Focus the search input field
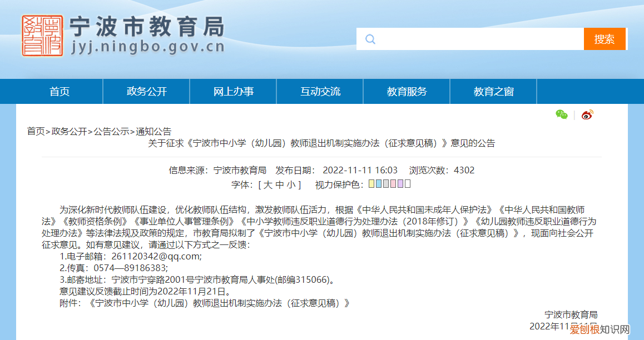Viewport: 644px width, 340px height. point(478,39)
